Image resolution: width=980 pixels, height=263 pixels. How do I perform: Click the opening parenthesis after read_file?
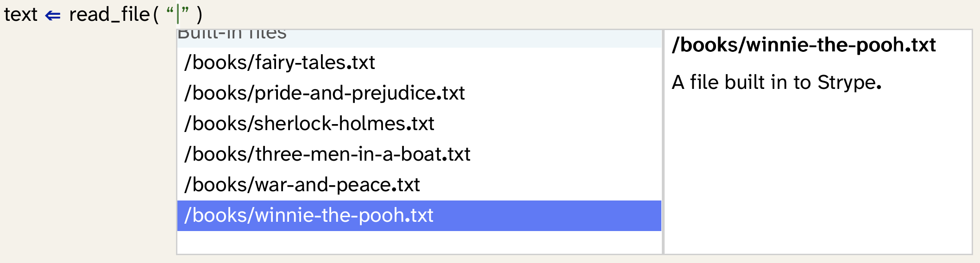156,14
